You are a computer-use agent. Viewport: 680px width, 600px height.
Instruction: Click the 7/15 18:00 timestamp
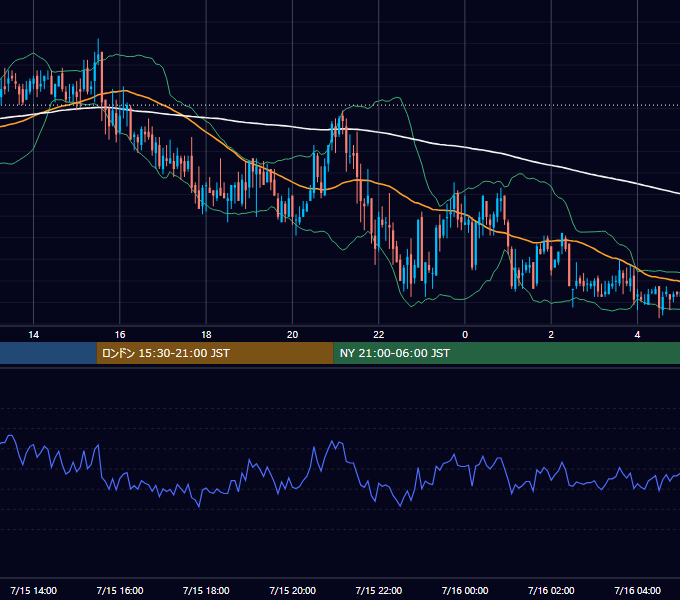[206, 590]
